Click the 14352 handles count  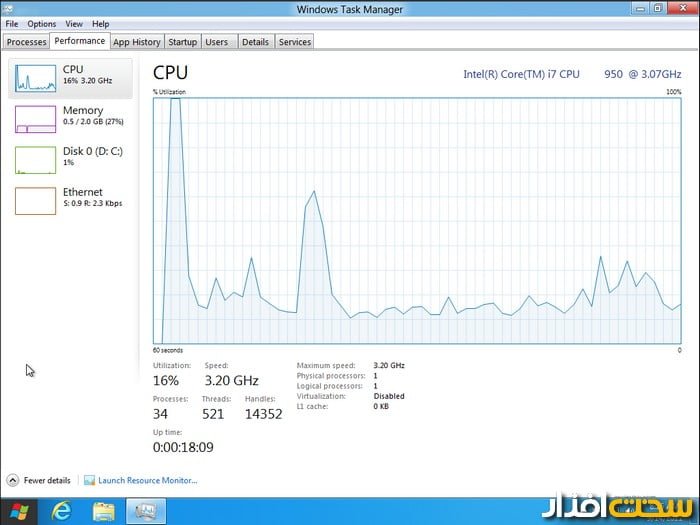coord(263,414)
